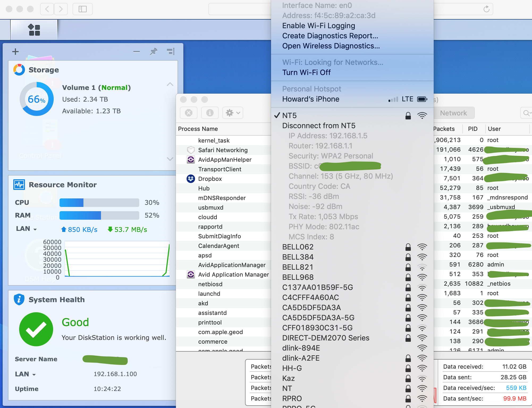The width and height of the screenshot is (532, 408).
Task: Click the Avid Application Manager icon
Action: click(x=191, y=274)
